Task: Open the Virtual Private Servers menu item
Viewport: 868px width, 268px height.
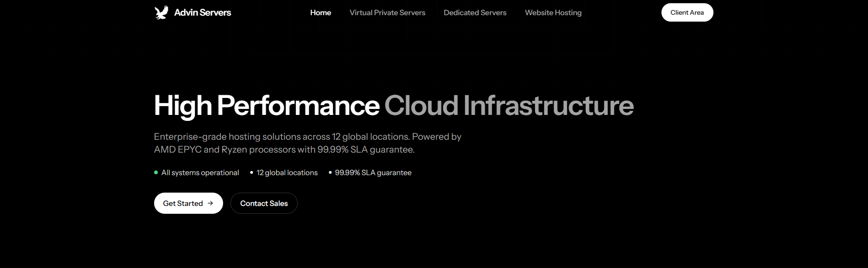Action: coord(387,12)
